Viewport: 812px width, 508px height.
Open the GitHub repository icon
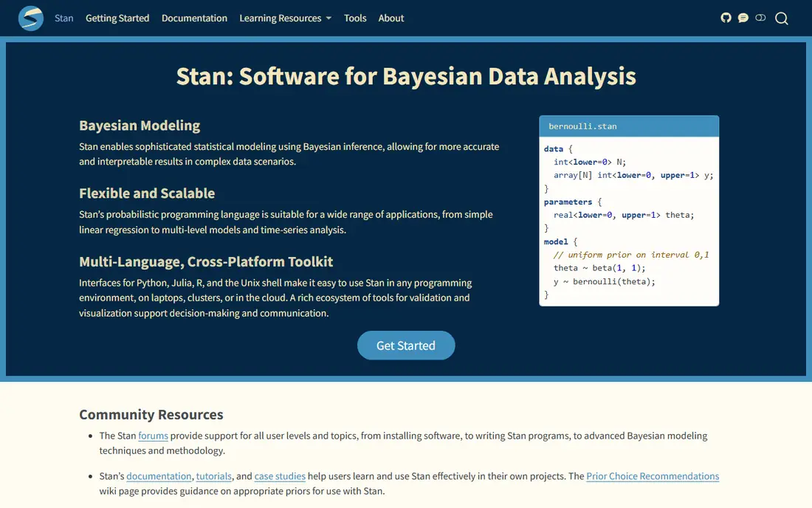726,18
